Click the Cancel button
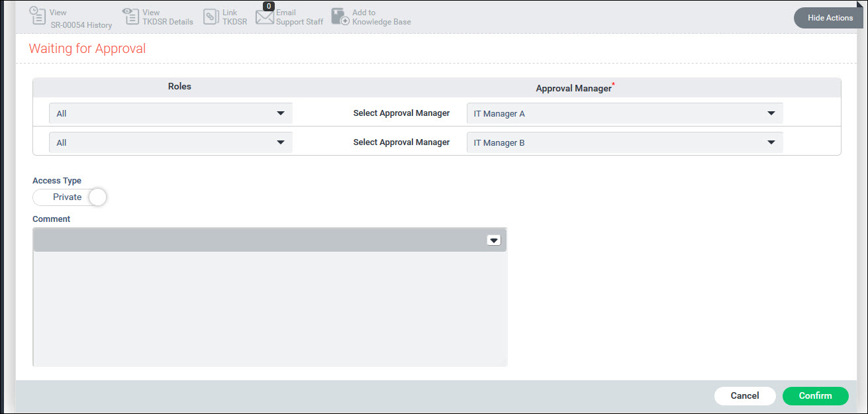The width and height of the screenshot is (868, 414). pyautogui.click(x=745, y=395)
